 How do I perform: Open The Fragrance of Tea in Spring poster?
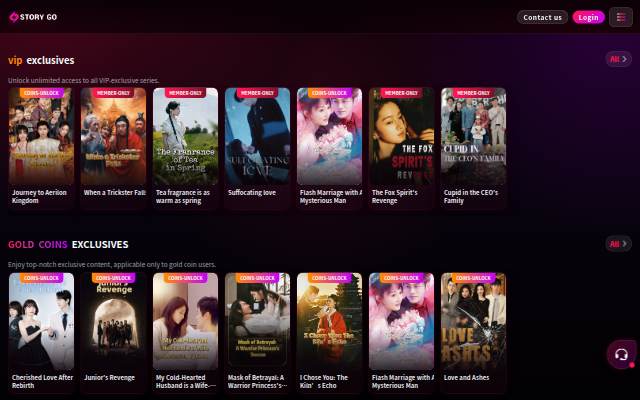coord(185,136)
